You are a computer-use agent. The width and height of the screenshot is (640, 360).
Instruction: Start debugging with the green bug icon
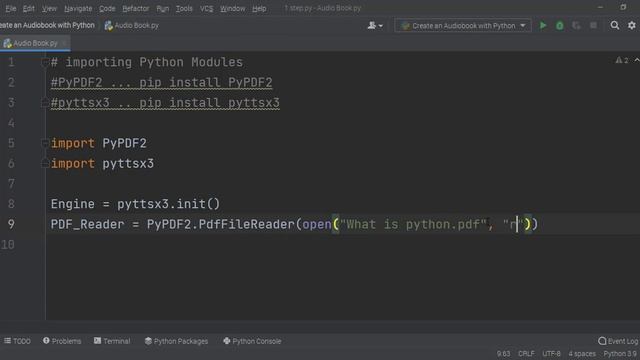tap(560, 25)
